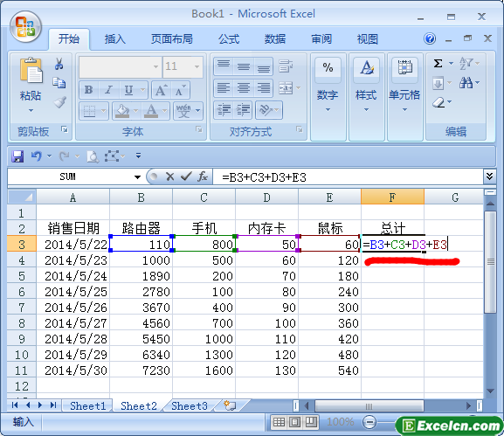Confirm formula entry with checkmark

pyautogui.click(x=186, y=176)
